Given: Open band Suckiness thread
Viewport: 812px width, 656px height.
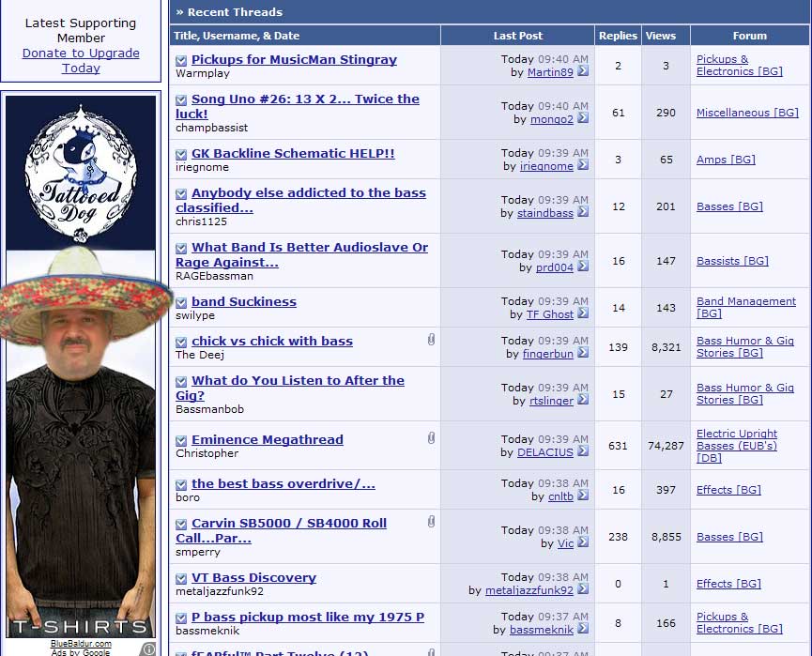Looking at the screenshot, I should (x=244, y=301).
